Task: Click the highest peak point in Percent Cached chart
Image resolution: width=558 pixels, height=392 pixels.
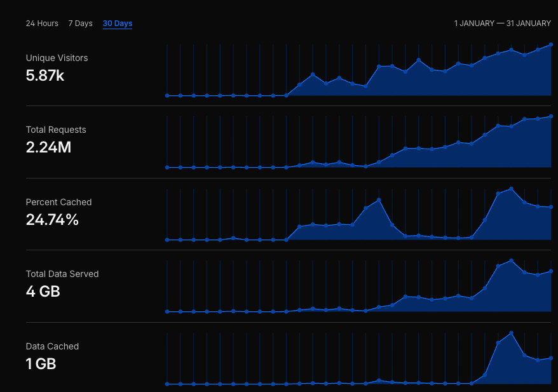Action: (511, 189)
